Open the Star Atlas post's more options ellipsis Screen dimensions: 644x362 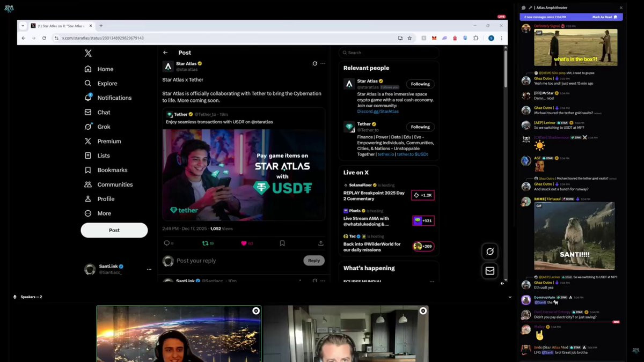323,63
